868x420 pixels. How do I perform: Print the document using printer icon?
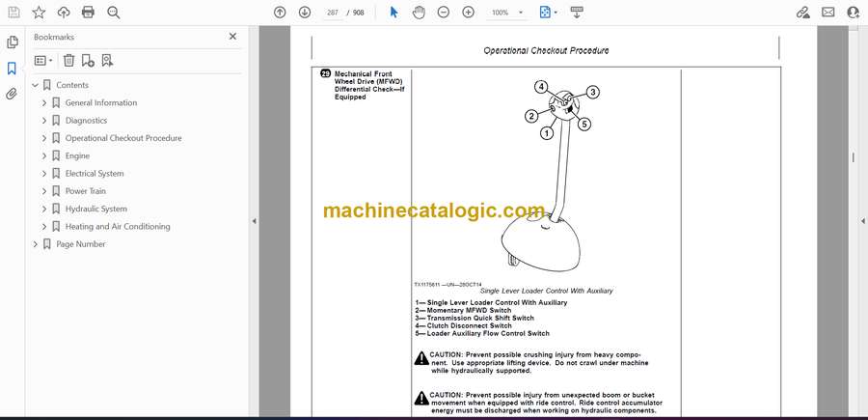click(x=88, y=13)
